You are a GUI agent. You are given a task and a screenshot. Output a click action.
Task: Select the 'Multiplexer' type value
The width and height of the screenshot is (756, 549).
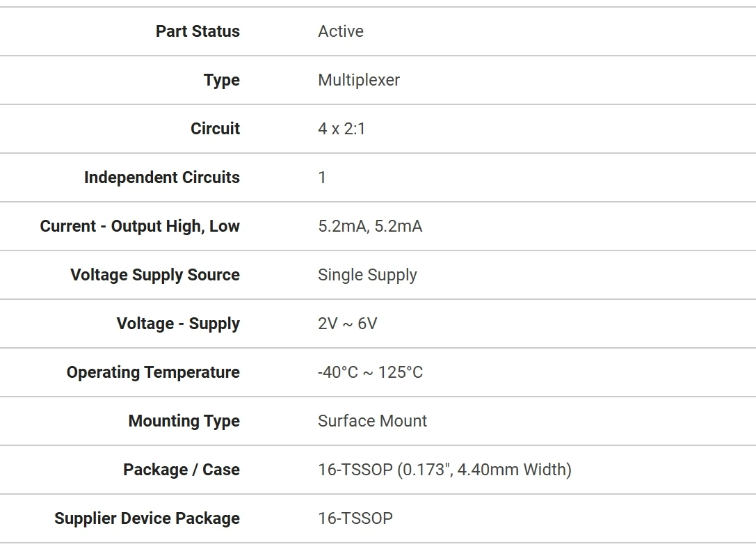point(359,80)
